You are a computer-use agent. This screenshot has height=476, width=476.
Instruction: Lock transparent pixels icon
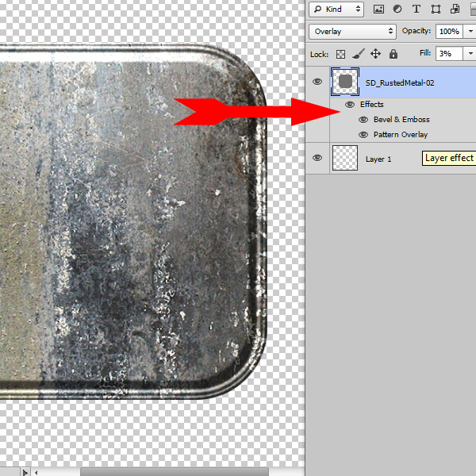(340, 54)
